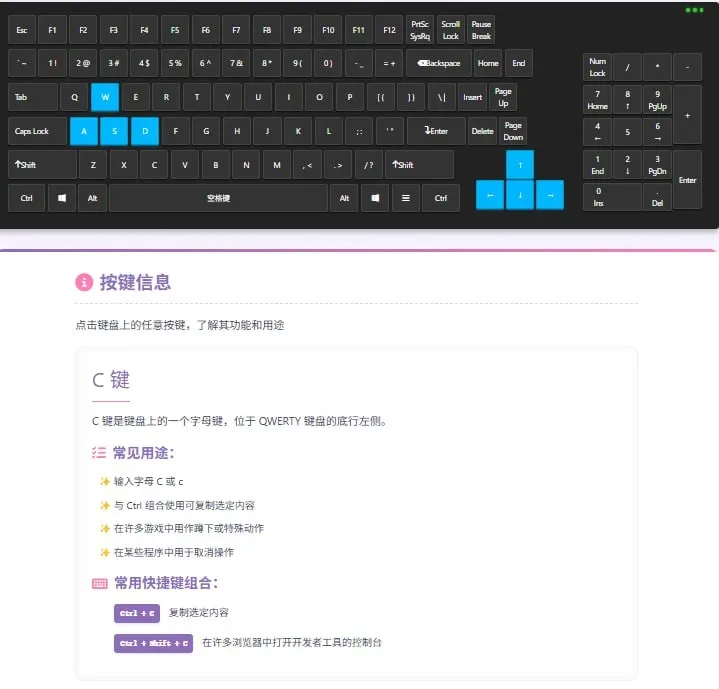The width and height of the screenshot is (719, 689).
Task: Click the Ctrl + C shortcut badge
Action: pos(137,613)
